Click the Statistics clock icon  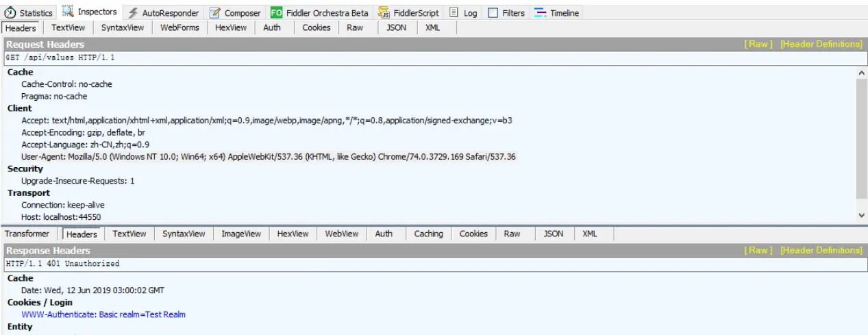[10, 13]
